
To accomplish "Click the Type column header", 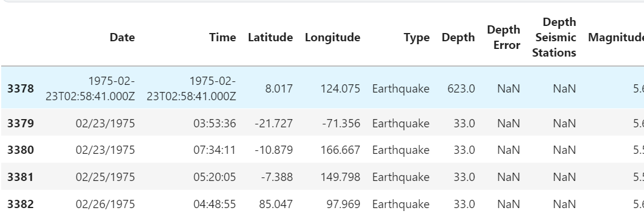I will click(416, 37).
